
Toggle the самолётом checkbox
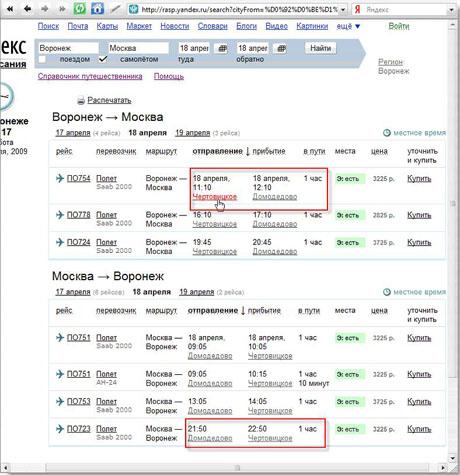[103, 59]
